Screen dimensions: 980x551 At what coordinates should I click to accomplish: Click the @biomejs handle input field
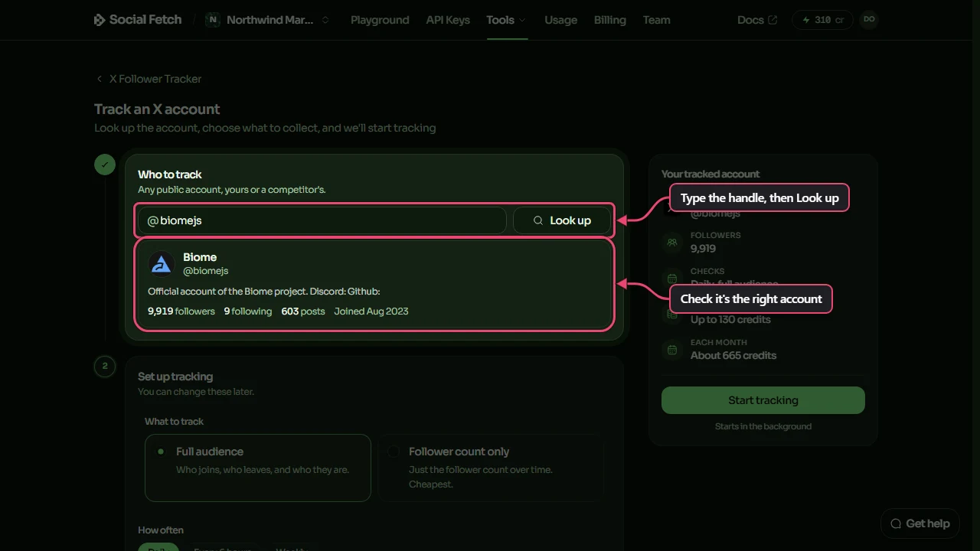(x=322, y=220)
